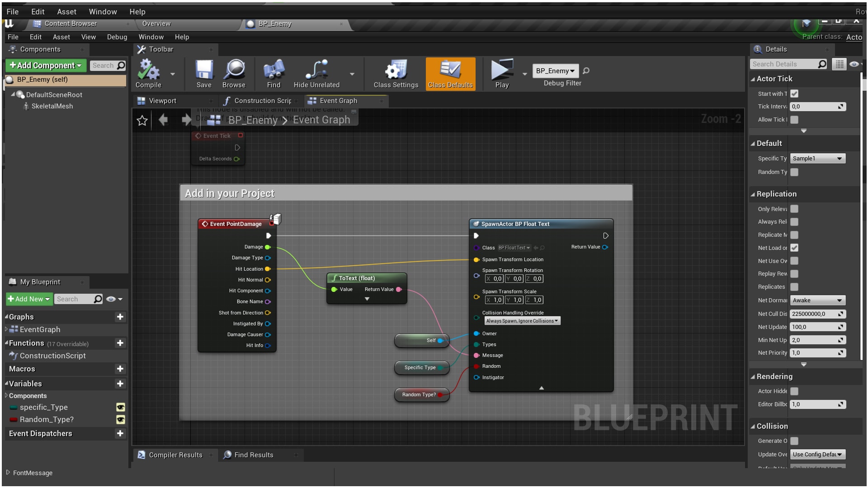Image resolution: width=868 pixels, height=488 pixels.
Task: Save the blueprint asset
Action: tap(203, 74)
